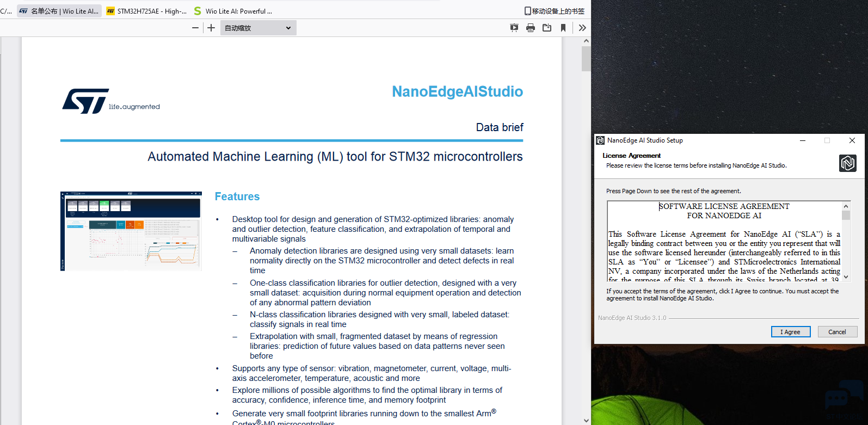Click the Press Page Down instruction text
The image size is (868, 425).
(x=674, y=191)
